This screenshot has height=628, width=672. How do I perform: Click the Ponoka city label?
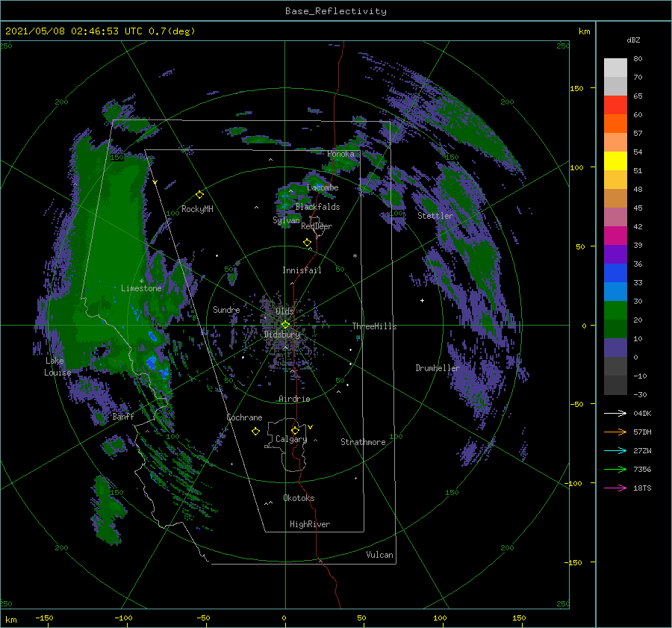(340, 154)
